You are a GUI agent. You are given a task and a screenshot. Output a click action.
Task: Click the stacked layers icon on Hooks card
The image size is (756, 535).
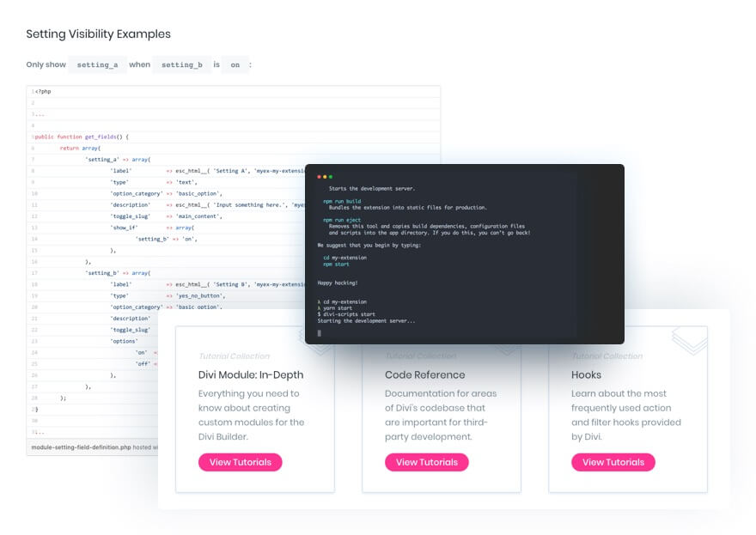click(x=689, y=337)
